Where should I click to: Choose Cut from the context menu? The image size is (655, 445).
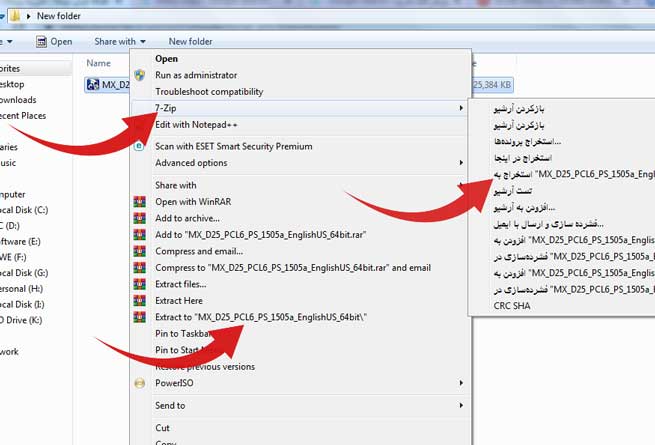tap(162, 428)
